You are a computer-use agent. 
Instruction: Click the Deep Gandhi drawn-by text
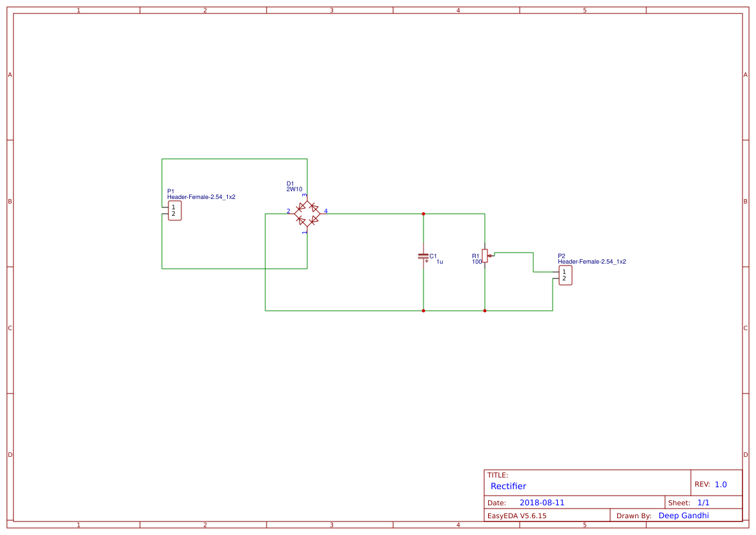click(684, 515)
